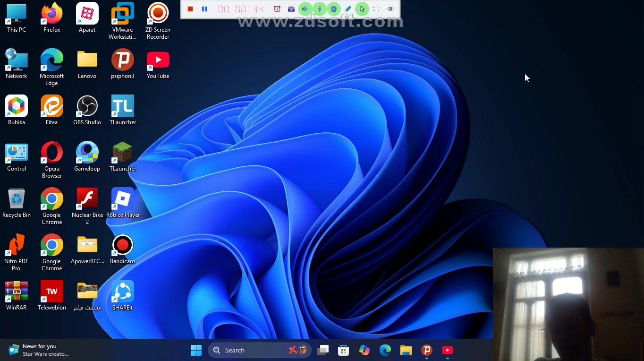This screenshot has width=644, height=361.
Task: Open File Explorer from the taskbar
Action: pyautogui.click(x=406, y=350)
